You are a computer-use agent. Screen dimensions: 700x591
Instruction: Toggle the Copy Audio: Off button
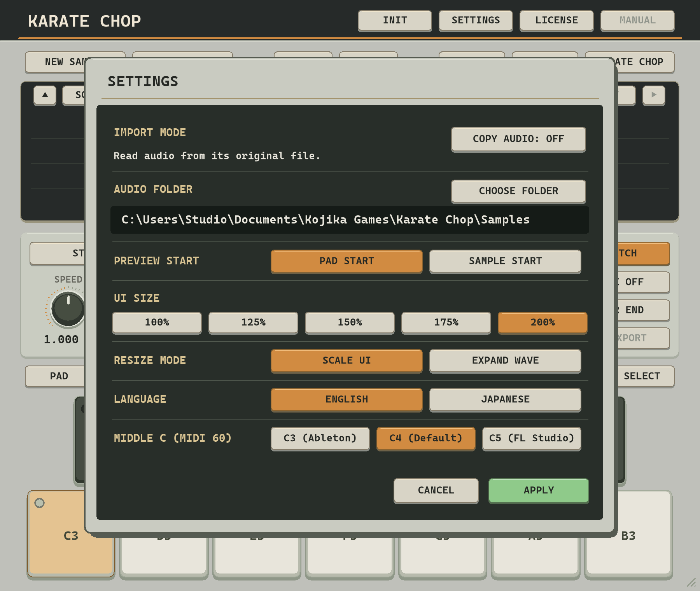[518, 139]
